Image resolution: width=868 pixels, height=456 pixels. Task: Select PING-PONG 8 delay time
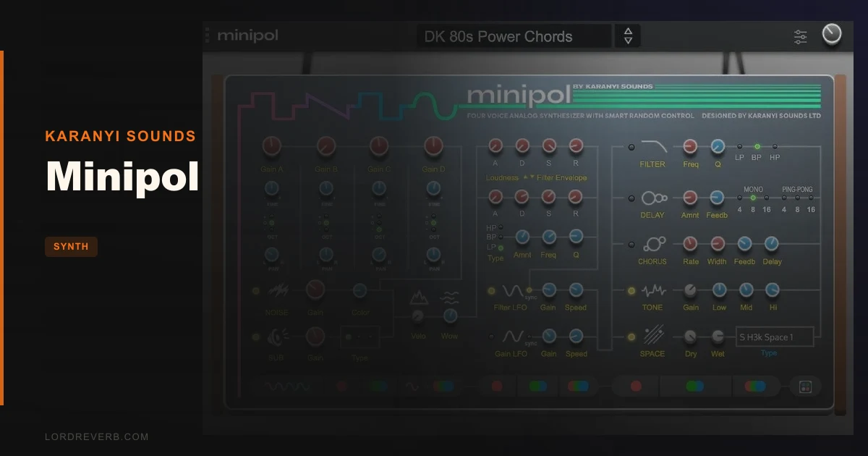[x=798, y=198]
